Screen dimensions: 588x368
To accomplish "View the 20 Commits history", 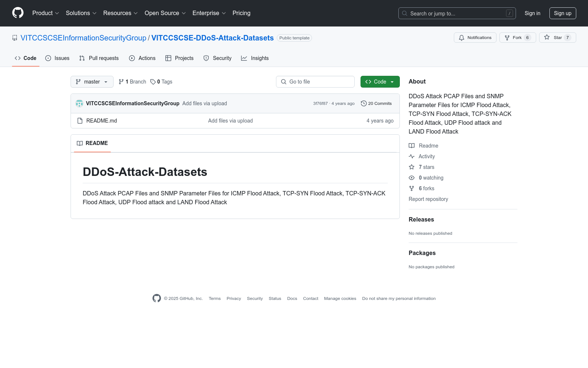I will point(376,103).
